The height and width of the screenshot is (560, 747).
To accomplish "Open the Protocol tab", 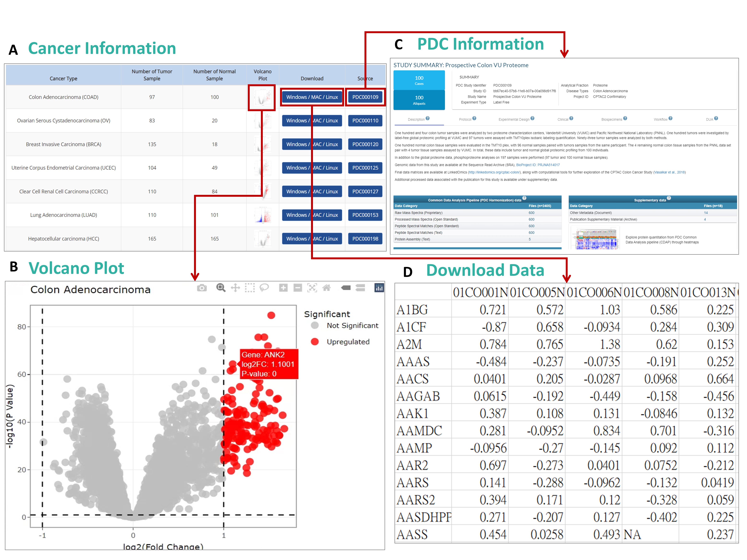I will [465, 119].
